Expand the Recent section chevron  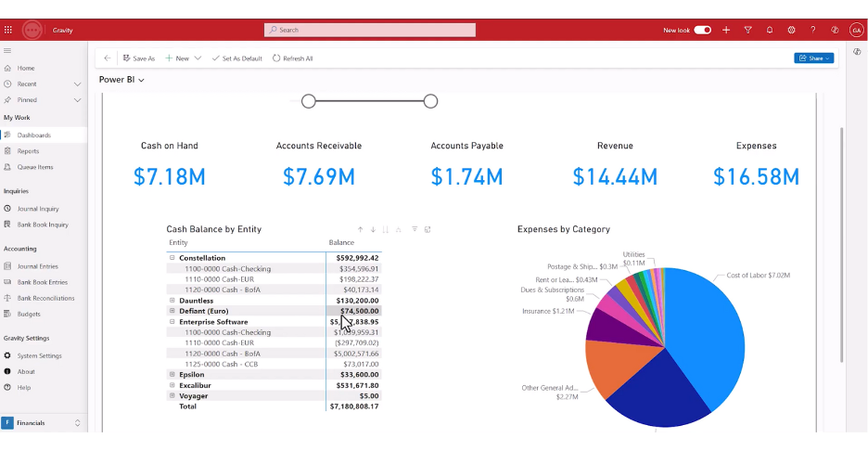[78, 84]
